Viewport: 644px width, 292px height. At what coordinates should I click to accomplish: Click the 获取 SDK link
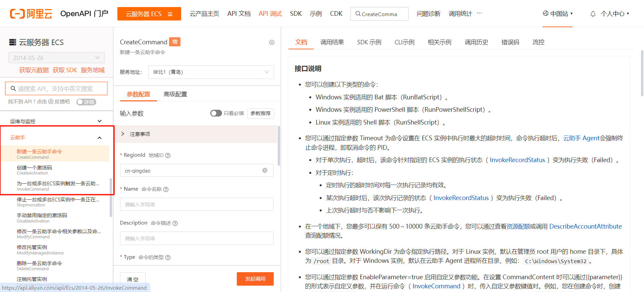click(x=65, y=70)
